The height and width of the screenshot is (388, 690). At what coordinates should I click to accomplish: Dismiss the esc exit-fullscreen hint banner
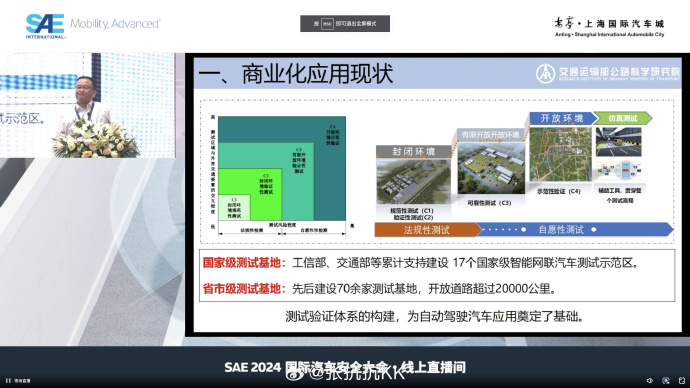coord(345,23)
